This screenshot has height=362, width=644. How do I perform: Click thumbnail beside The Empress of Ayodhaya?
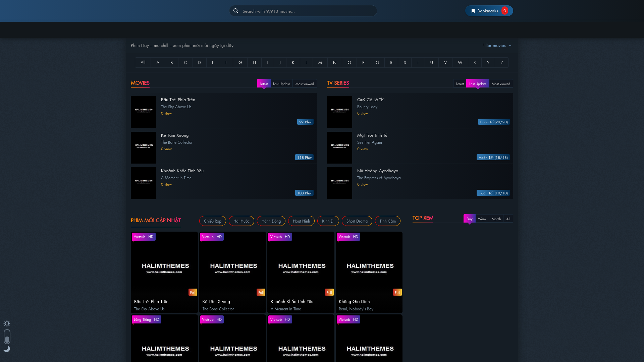pos(339,183)
